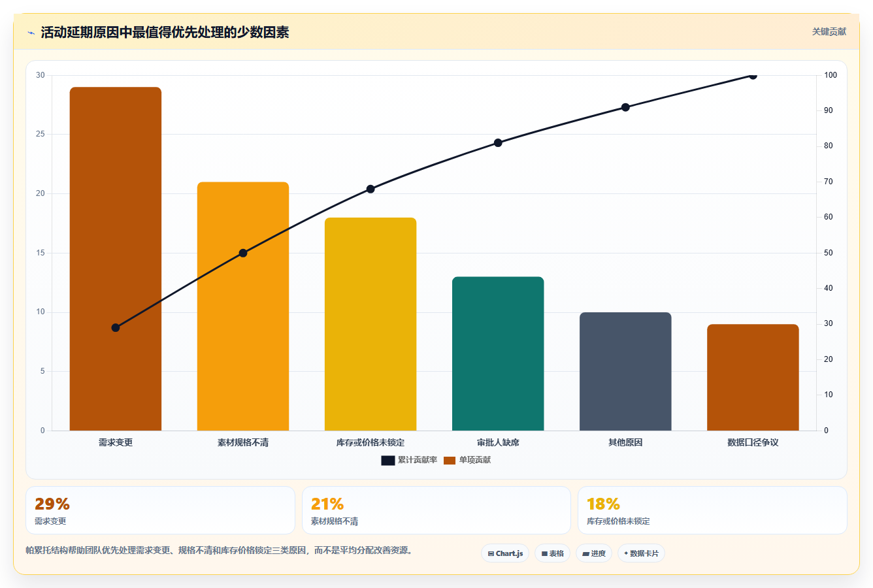Click the cumulative line point above 素材规格不清

click(x=243, y=253)
